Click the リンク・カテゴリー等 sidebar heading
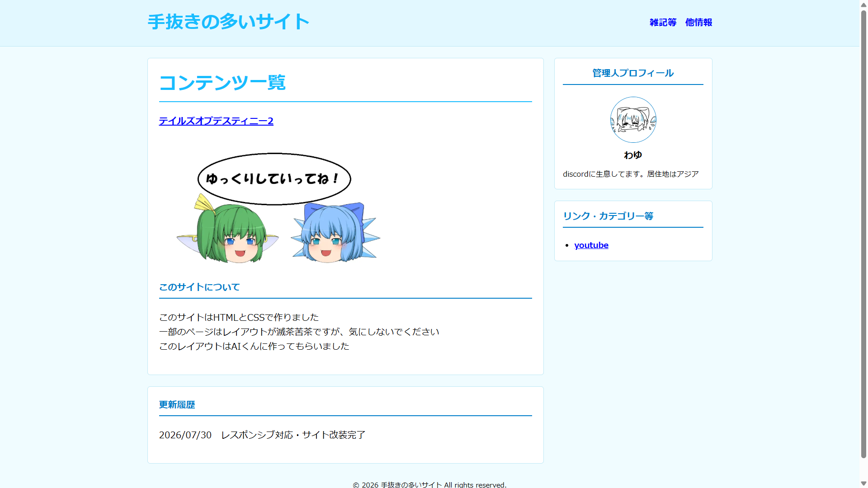 (608, 216)
